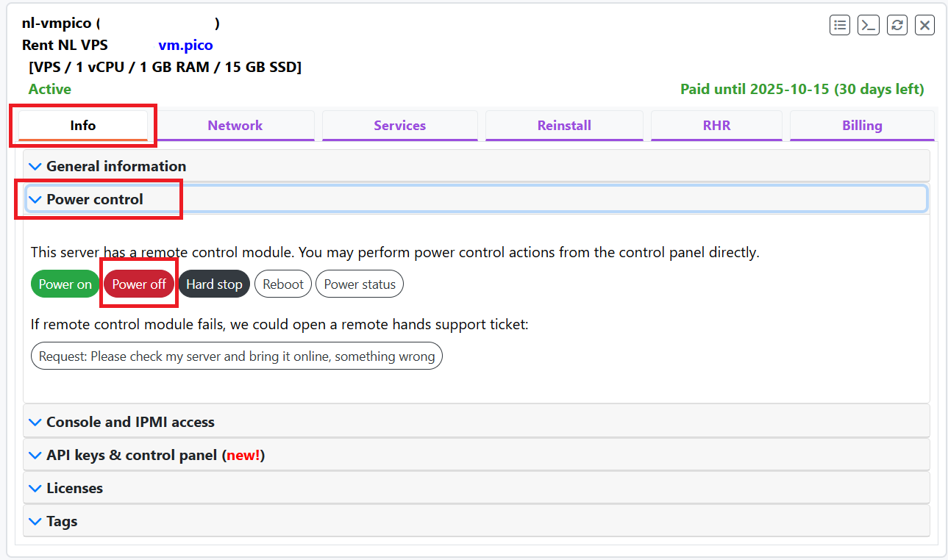Click the refresh arrows icon

pos(897,25)
